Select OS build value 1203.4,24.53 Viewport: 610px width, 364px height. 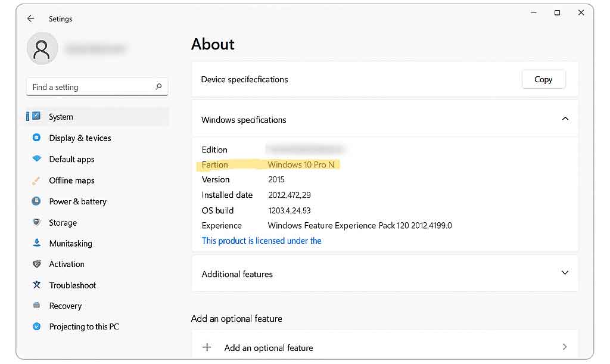290,210
